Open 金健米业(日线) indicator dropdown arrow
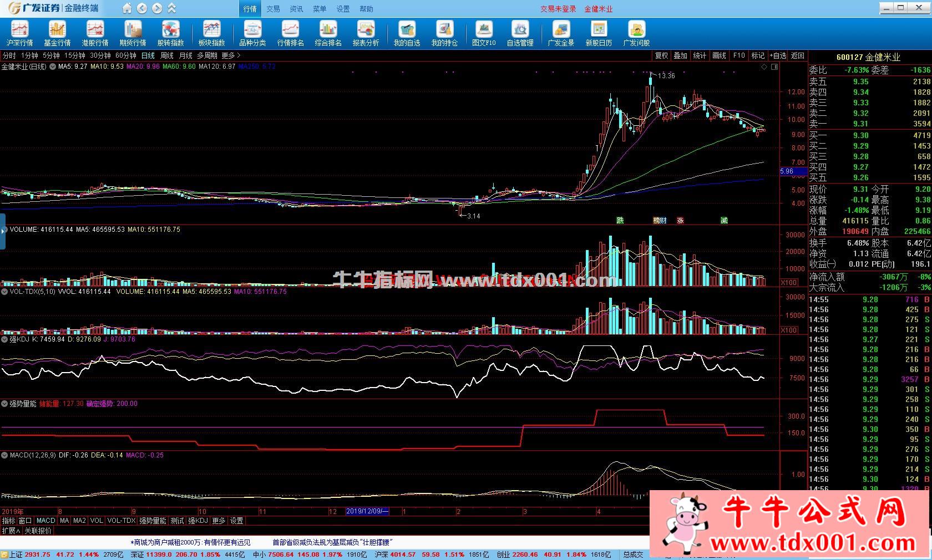The height and width of the screenshot is (560, 932). [53, 67]
